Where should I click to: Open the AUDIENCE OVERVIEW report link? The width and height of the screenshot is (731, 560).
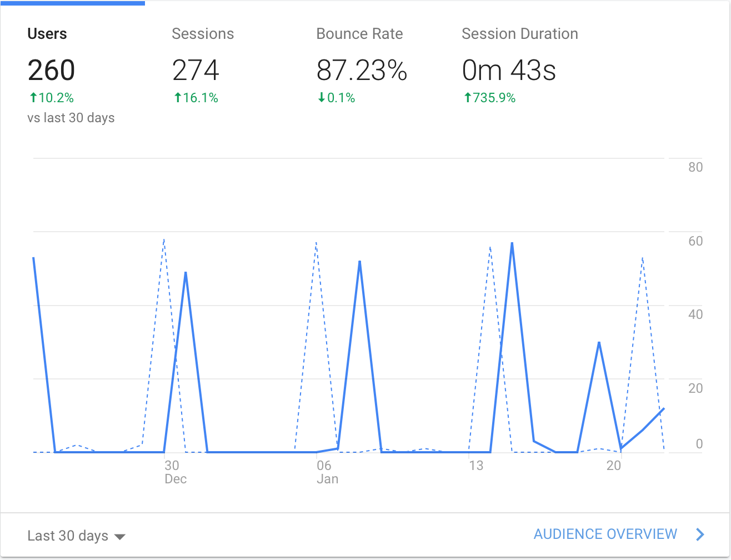point(605,534)
